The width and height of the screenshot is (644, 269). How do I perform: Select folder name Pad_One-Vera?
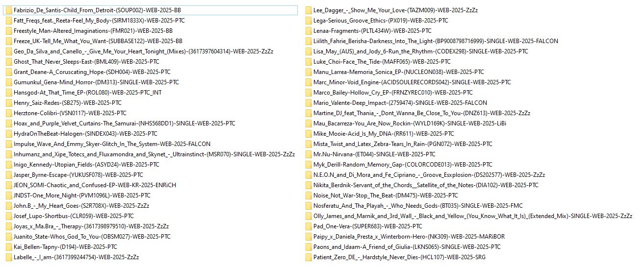(x=368, y=226)
